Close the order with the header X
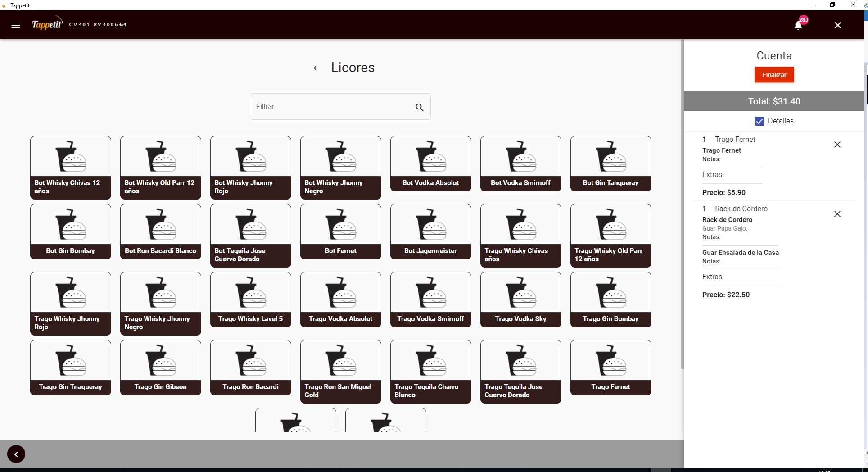The height and width of the screenshot is (472, 868). [838, 25]
